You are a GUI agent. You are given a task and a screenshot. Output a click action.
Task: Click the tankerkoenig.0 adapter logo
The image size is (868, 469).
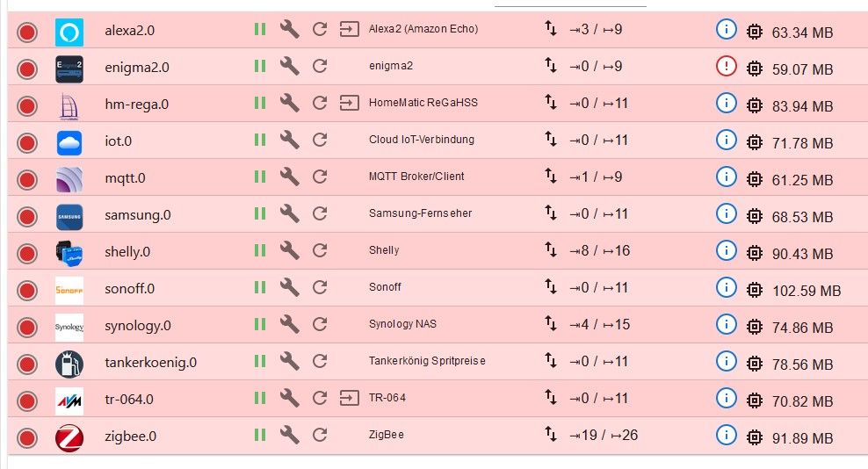pyautogui.click(x=69, y=363)
